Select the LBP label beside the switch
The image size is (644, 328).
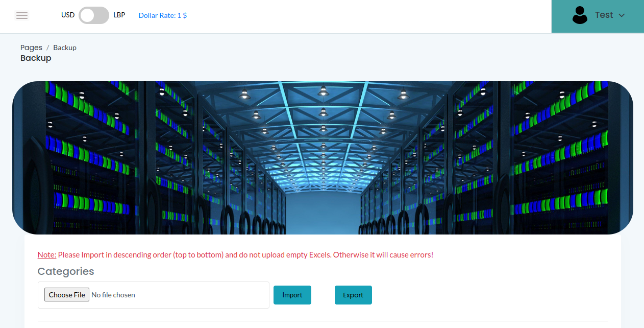pyautogui.click(x=119, y=15)
